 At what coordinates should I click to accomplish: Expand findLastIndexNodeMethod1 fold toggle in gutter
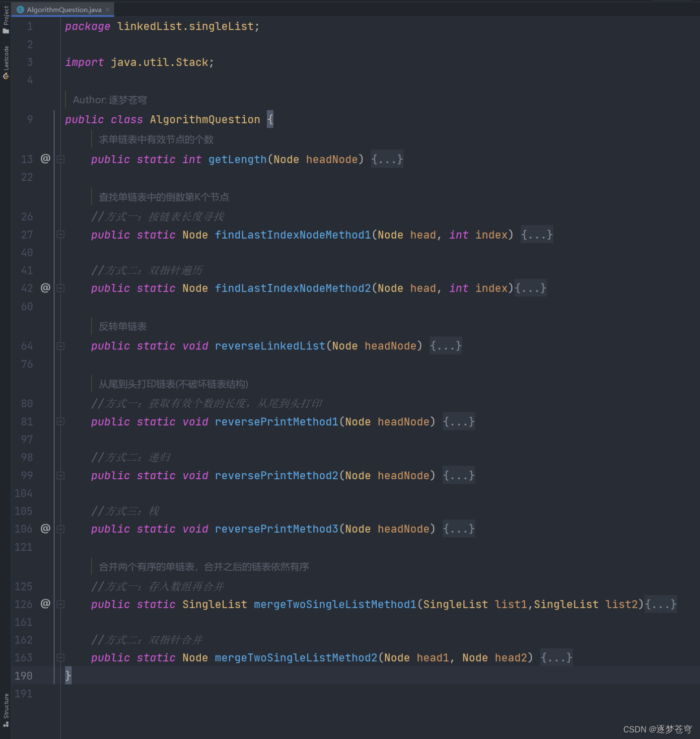click(x=60, y=235)
